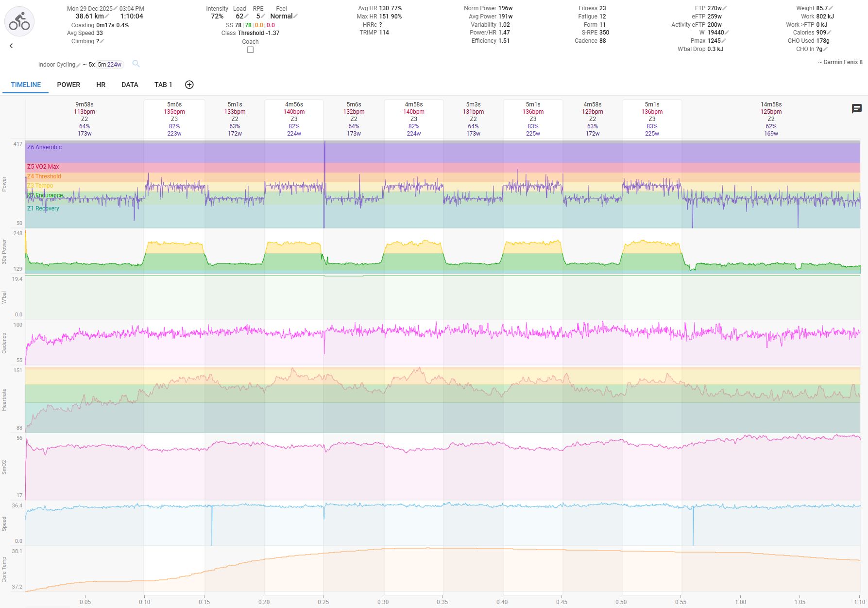Edit the CHO In carbohydrate value
This screenshot has height=608, width=868.
click(x=825, y=49)
